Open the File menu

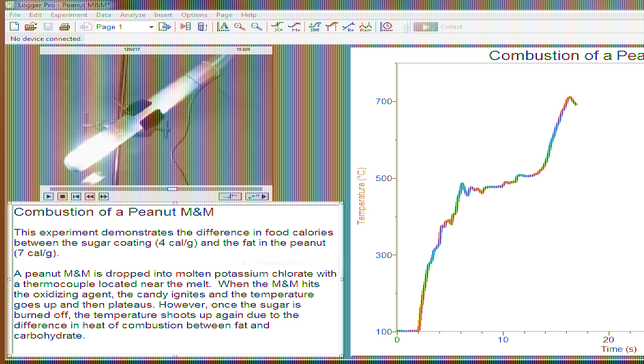15,15
